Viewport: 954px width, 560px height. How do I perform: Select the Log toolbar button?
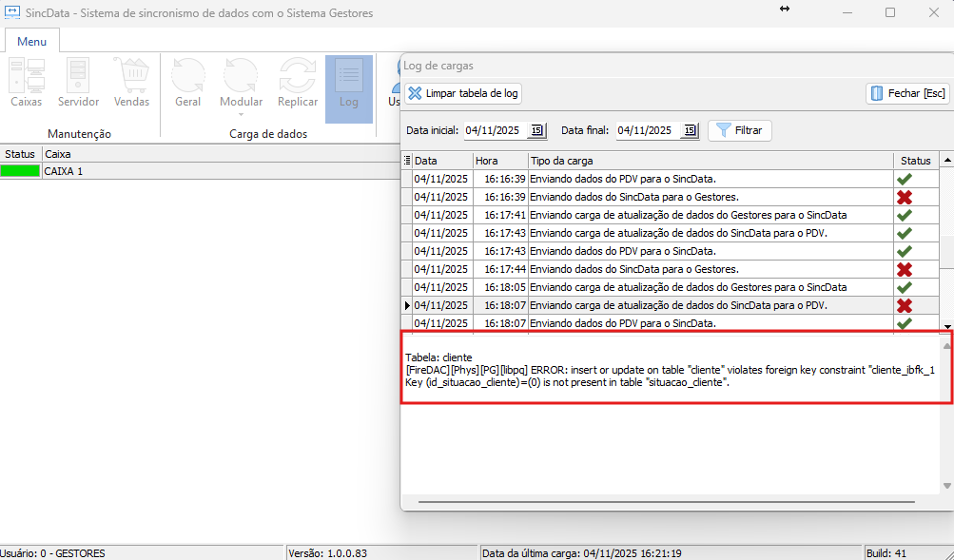click(x=349, y=88)
